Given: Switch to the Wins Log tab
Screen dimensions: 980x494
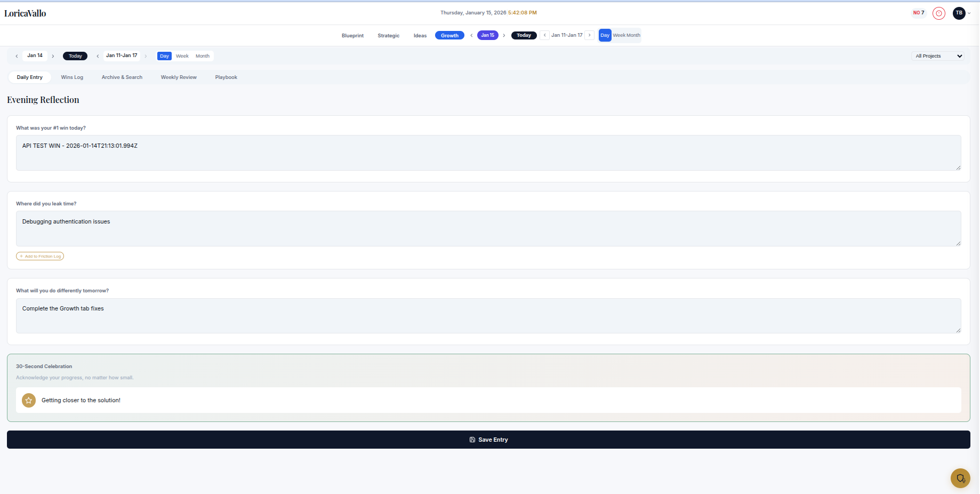Looking at the screenshot, I should (72, 77).
